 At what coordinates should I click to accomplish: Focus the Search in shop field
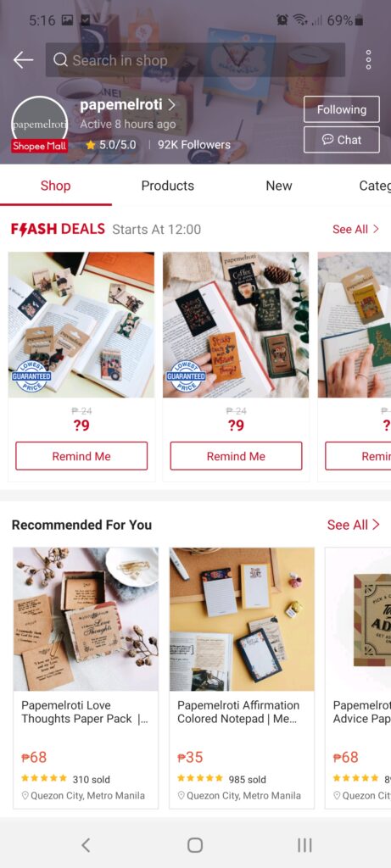[x=195, y=60]
